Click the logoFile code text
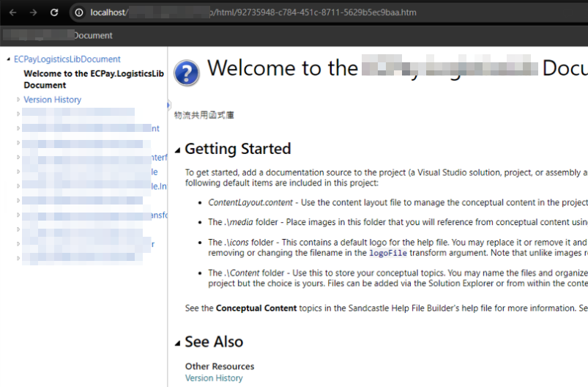This screenshot has width=588, height=387. 388,253
